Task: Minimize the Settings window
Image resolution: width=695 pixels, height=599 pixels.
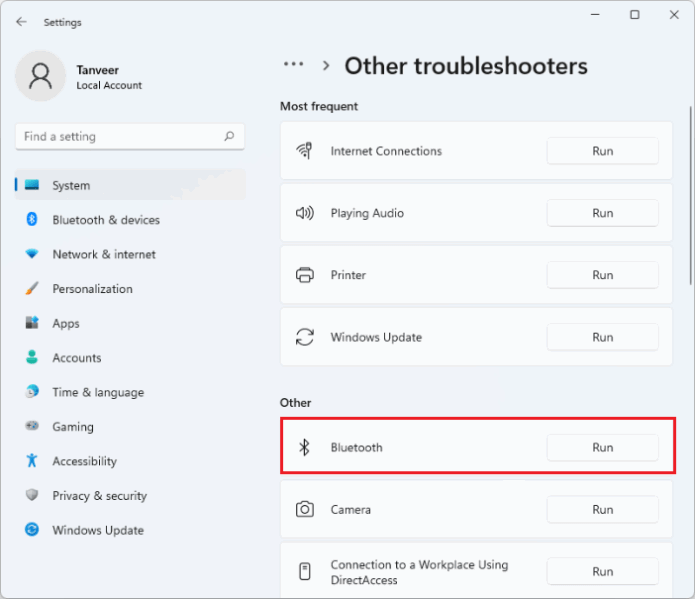Action: 595,15
